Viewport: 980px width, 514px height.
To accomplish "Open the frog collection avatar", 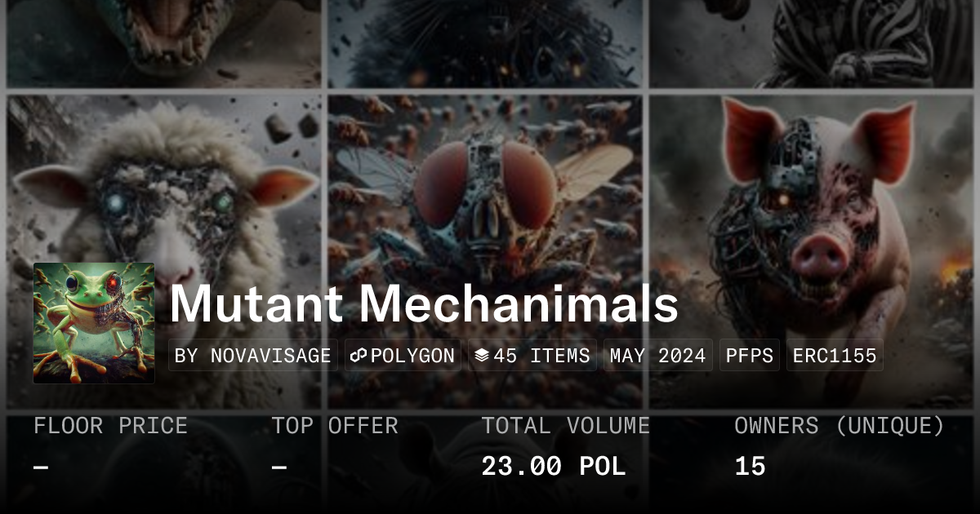I will pos(94,322).
